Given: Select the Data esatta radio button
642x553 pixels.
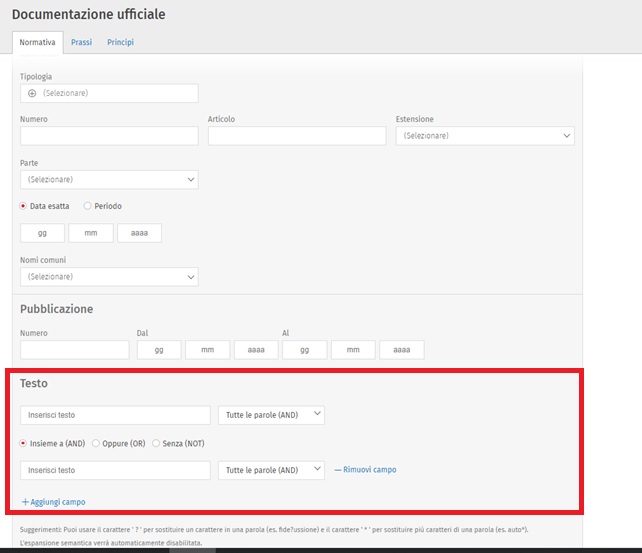Looking at the screenshot, I should pos(24,206).
